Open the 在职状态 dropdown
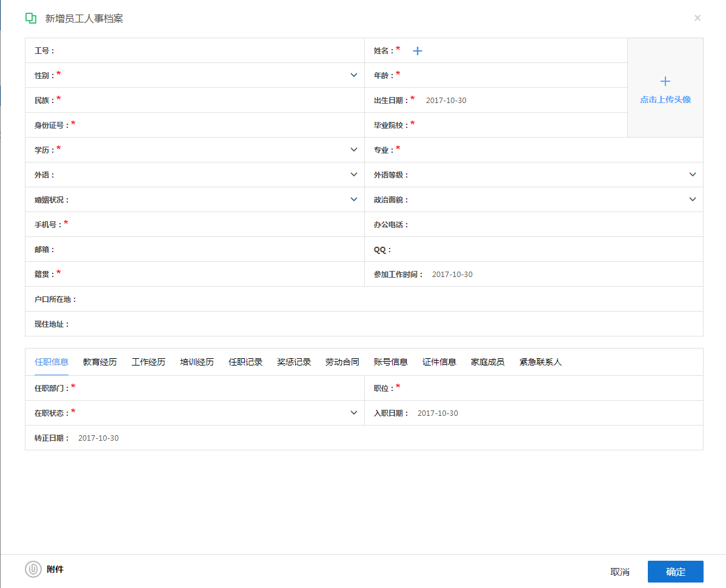 tap(354, 413)
